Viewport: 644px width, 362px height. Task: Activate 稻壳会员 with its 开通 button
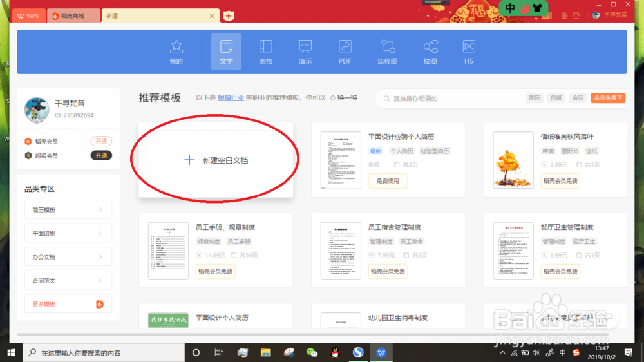coord(101,141)
